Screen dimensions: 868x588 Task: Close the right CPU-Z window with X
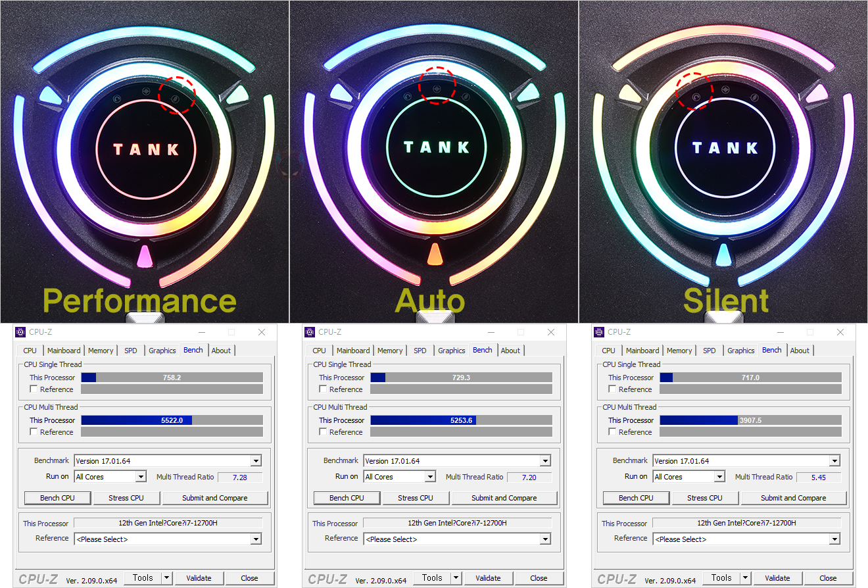840,332
